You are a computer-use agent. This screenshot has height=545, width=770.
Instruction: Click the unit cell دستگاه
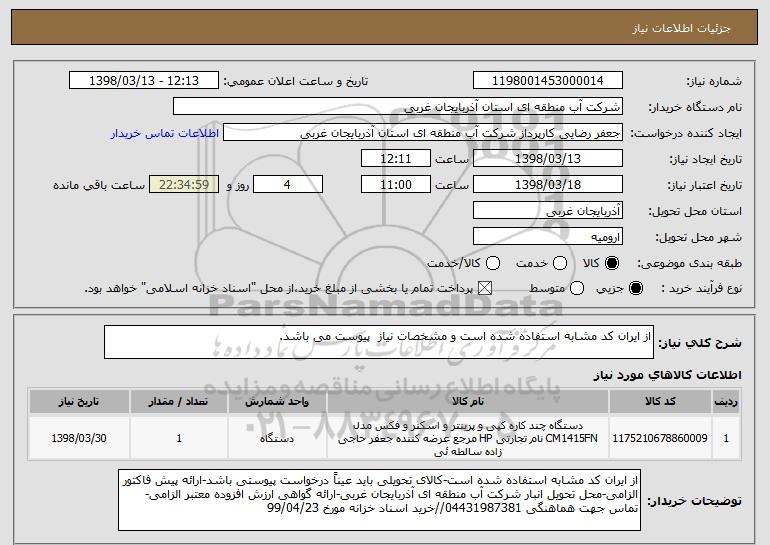tap(277, 438)
